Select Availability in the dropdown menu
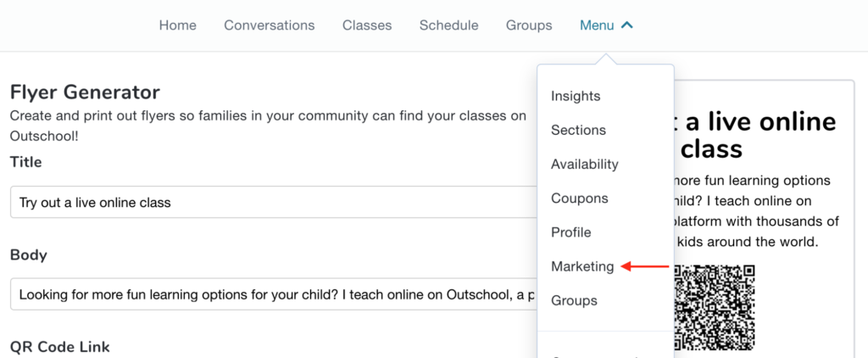The image size is (868, 358). click(585, 164)
